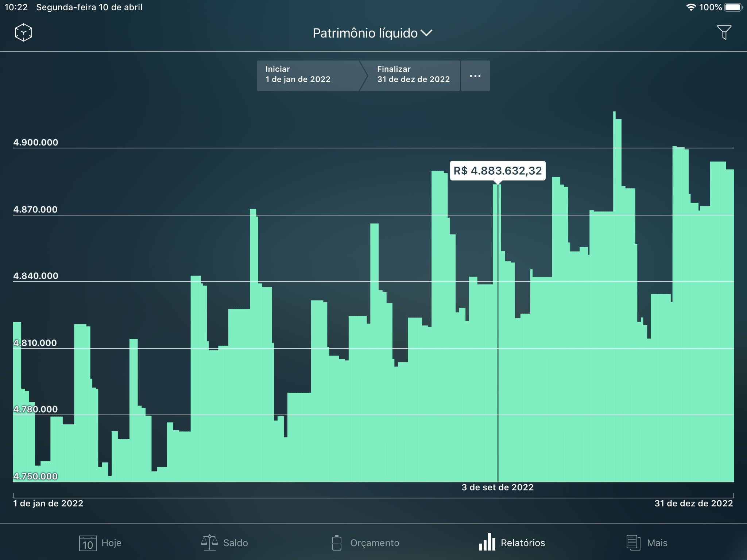Tap the Wi-Fi status icon

click(691, 7)
